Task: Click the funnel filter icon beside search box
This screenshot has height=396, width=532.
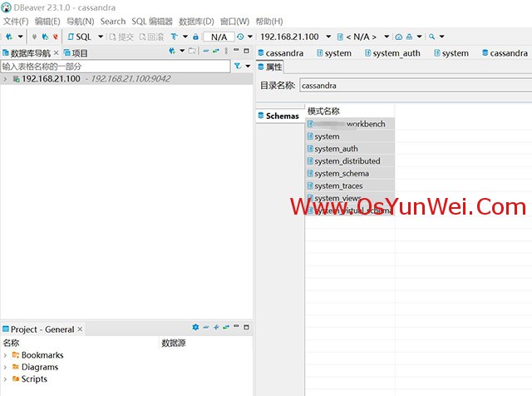Action: pyautogui.click(x=238, y=66)
